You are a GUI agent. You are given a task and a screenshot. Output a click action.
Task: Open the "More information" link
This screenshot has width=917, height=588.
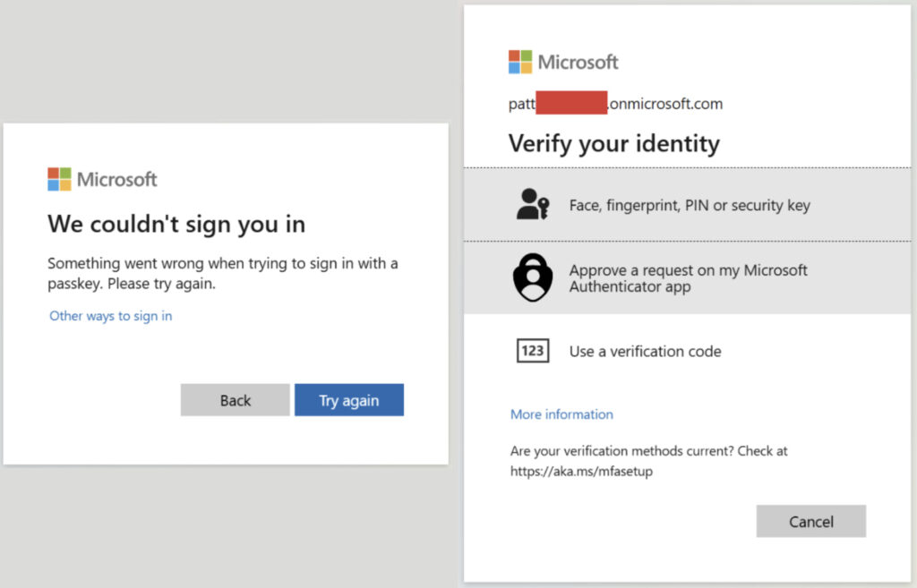pyautogui.click(x=561, y=413)
